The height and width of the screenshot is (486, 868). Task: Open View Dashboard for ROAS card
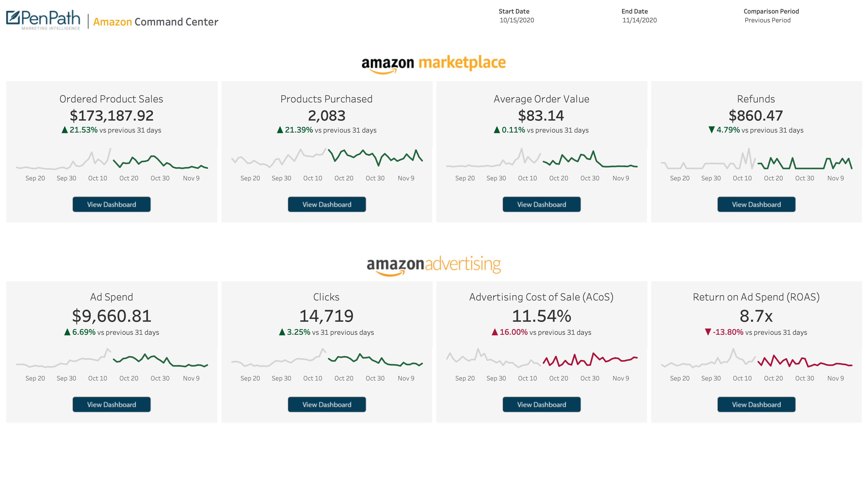coord(756,404)
